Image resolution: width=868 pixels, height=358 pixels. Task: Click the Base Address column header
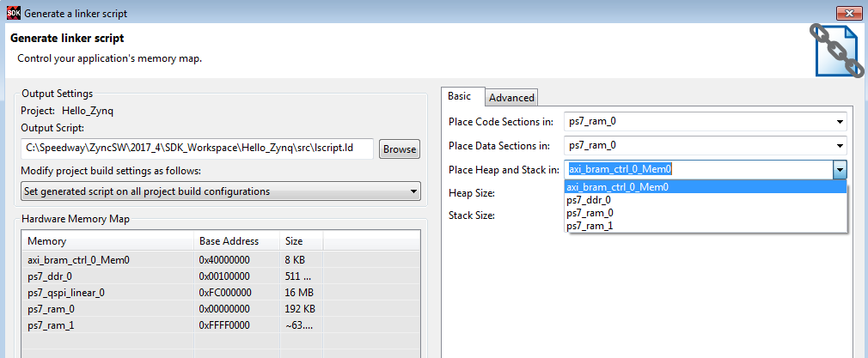(x=229, y=241)
